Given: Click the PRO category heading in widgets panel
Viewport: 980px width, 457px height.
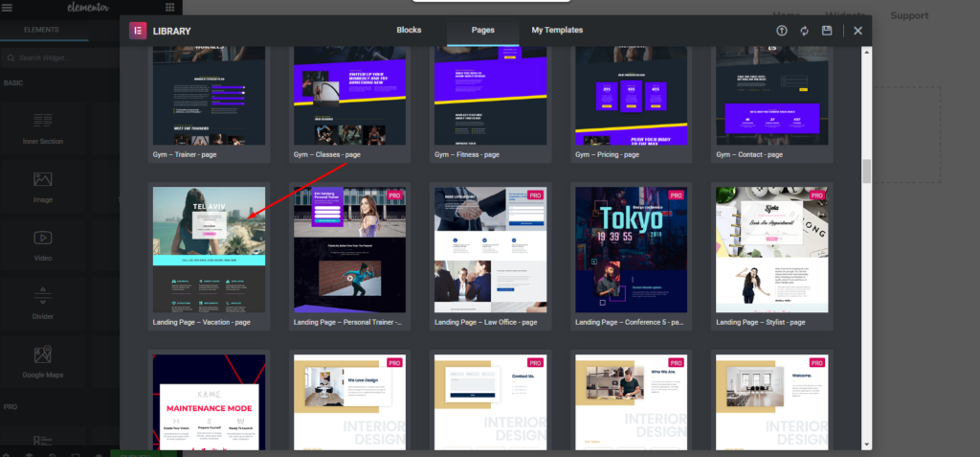Looking at the screenshot, I should (10, 407).
